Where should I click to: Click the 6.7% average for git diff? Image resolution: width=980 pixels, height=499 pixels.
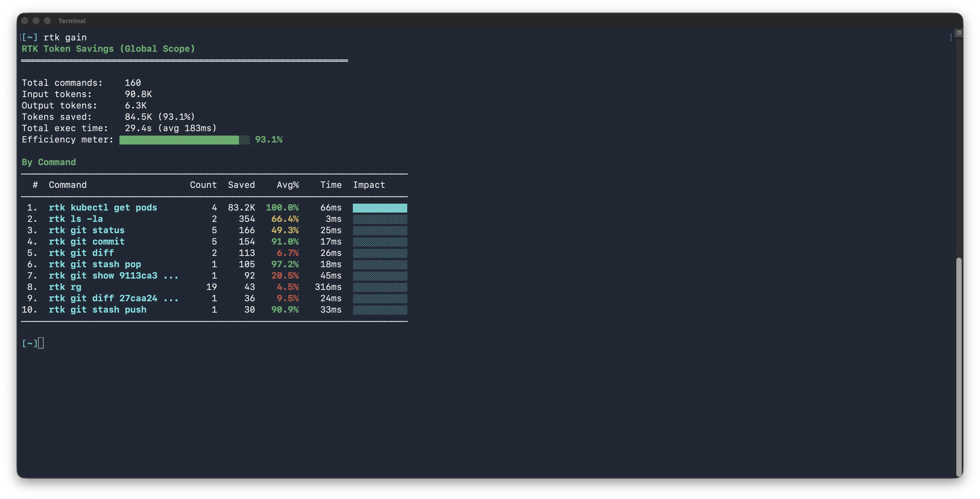[288, 253]
